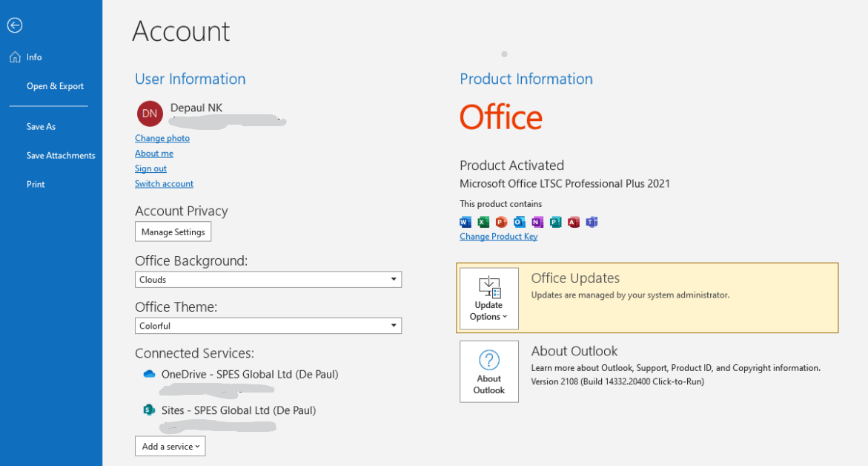This screenshot has width=868, height=466.
Task: Click the Sites SharePoint icon
Action: point(148,409)
